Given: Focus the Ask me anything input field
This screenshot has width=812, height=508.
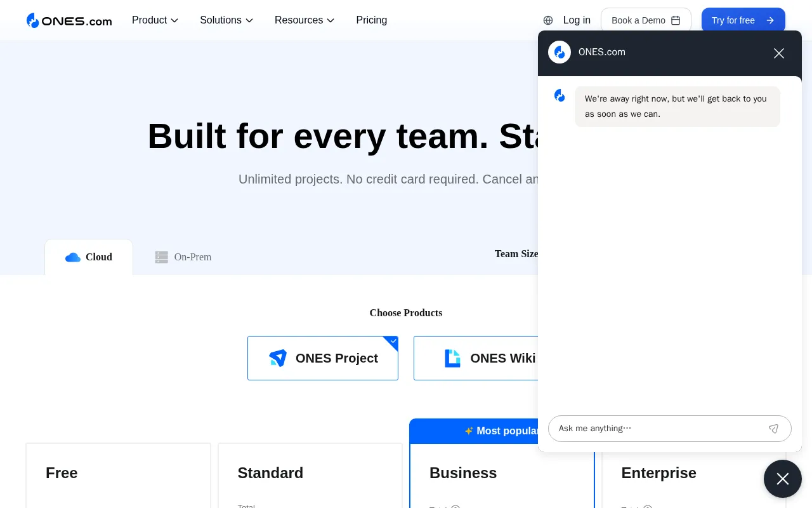Looking at the screenshot, I should [x=660, y=429].
